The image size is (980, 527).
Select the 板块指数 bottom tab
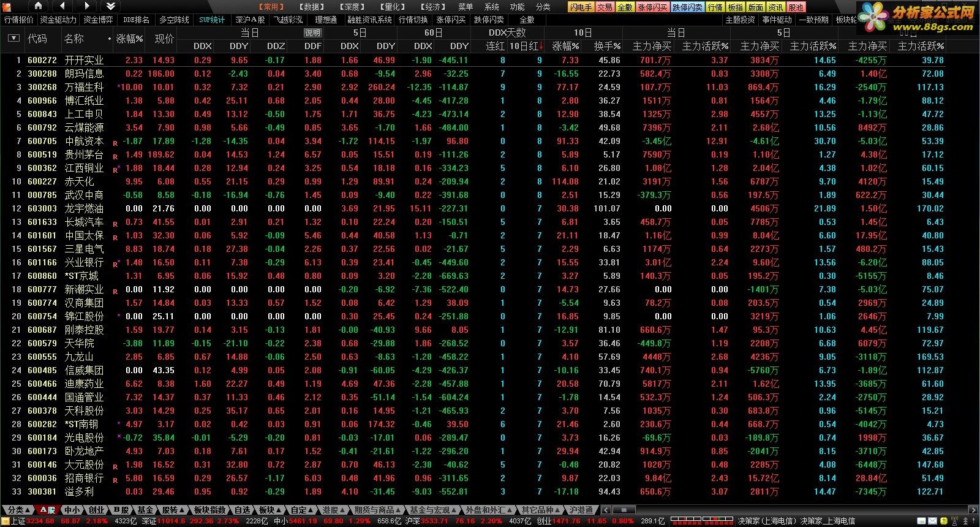209,510
